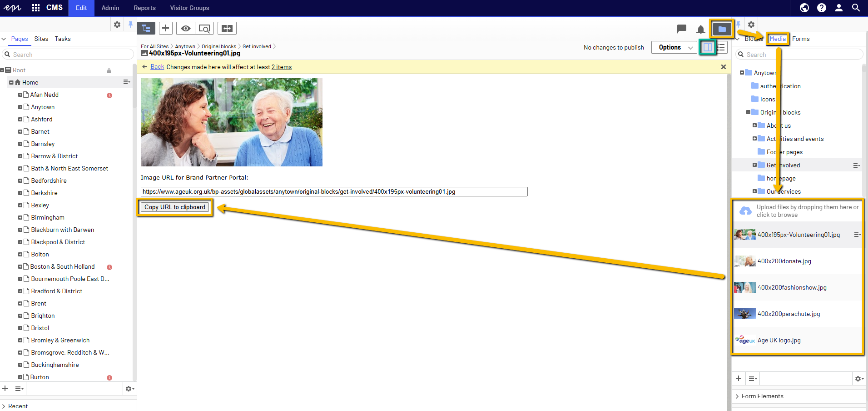This screenshot has width=868, height=411.
Task: Click the Back link
Action: coord(157,67)
